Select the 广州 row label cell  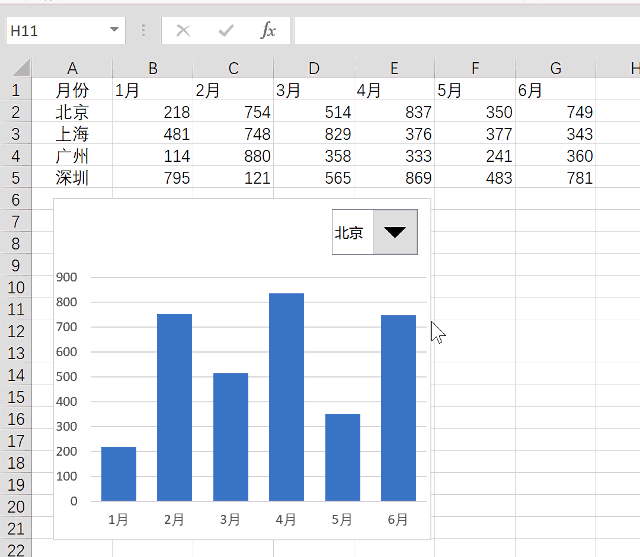pyautogui.click(x=72, y=156)
